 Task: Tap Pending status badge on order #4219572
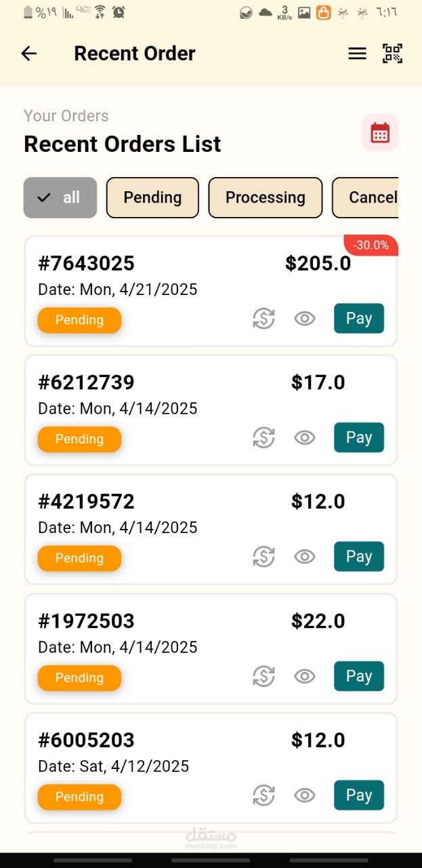[x=79, y=558]
